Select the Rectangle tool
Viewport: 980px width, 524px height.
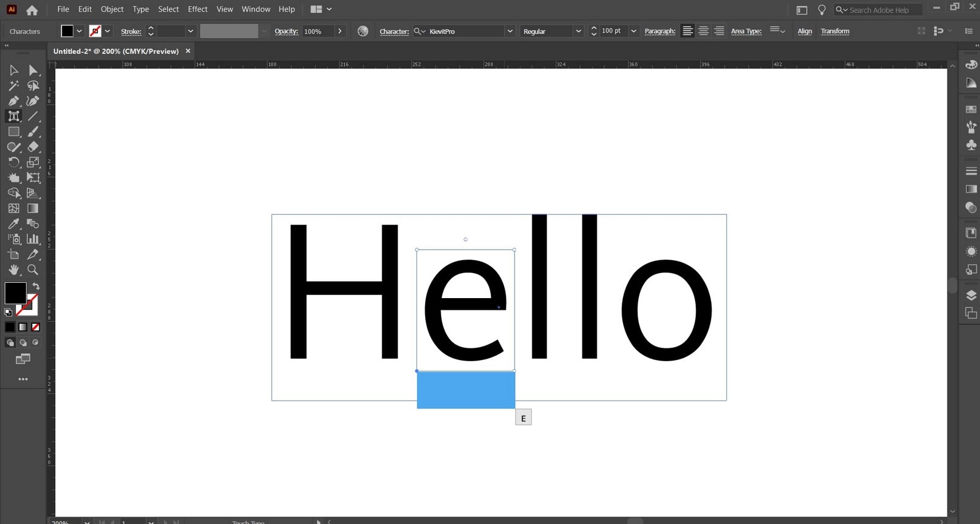click(x=13, y=132)
